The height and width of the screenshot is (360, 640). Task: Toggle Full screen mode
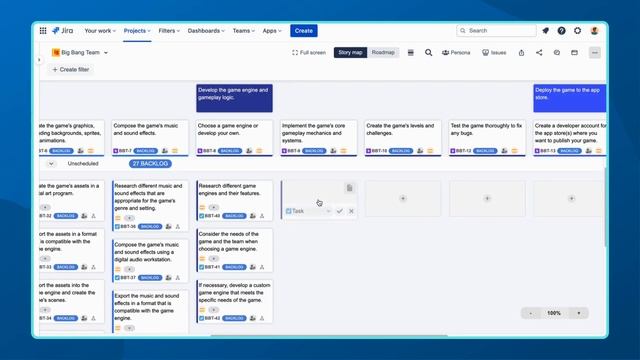click(309, 53)
